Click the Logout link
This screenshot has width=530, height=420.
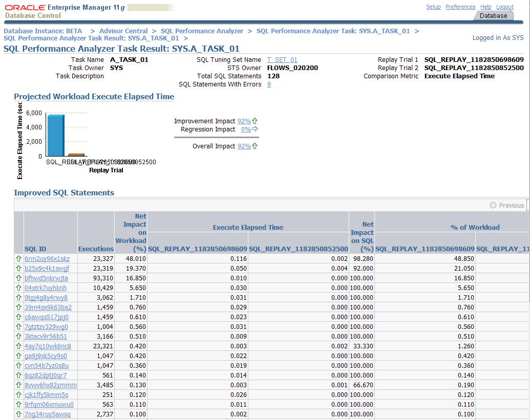504,7
